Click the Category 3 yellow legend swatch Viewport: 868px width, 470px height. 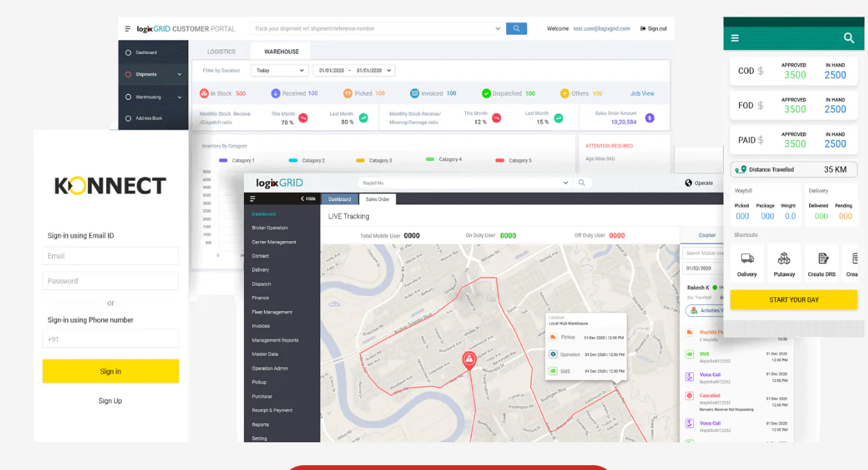click(x=360, y=160)
